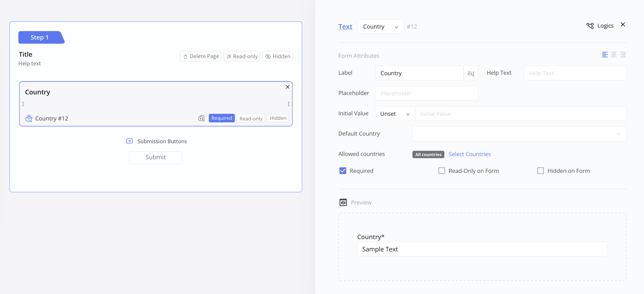Click duplicate field icon on Country card
644x294 pixels.
[x=201, y=118]
